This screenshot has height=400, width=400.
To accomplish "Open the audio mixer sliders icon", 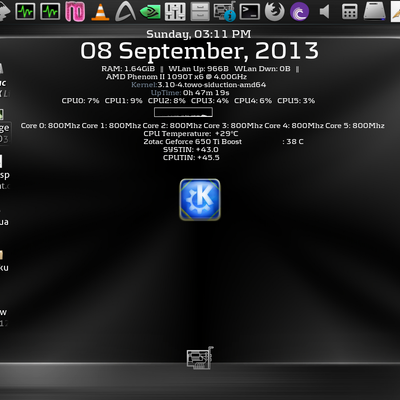I will 175,12.
